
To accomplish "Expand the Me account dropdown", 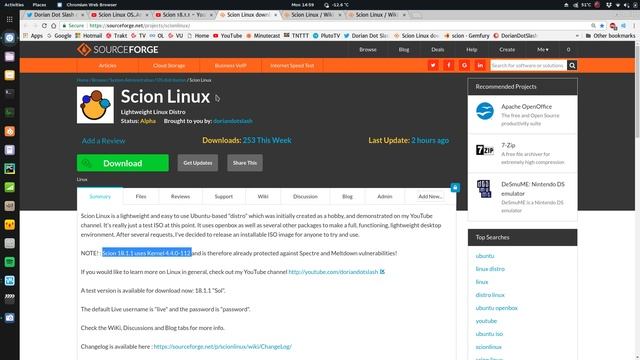I will pos(542,49).
